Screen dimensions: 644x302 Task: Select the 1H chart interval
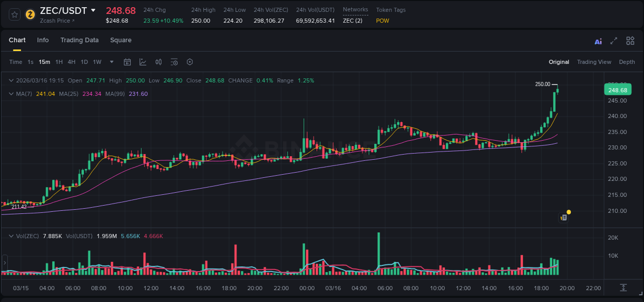59,62
